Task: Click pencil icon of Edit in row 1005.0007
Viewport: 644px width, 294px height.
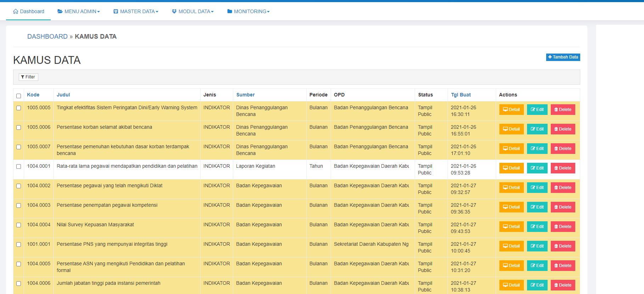Action: pyautogui.click(x=533, y=149)
